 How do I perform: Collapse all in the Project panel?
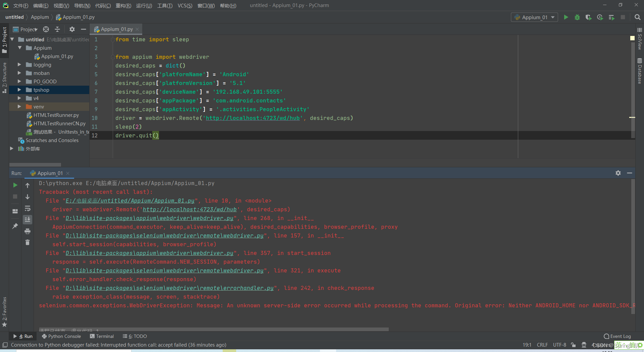click(57, 29)
